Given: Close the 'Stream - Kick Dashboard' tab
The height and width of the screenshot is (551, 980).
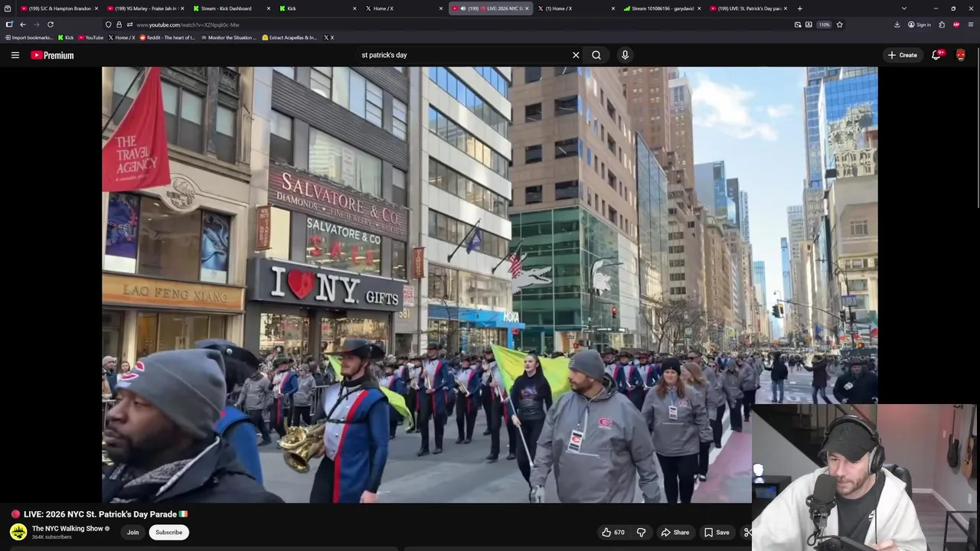Looking at the screenshot, I should 268,8.
